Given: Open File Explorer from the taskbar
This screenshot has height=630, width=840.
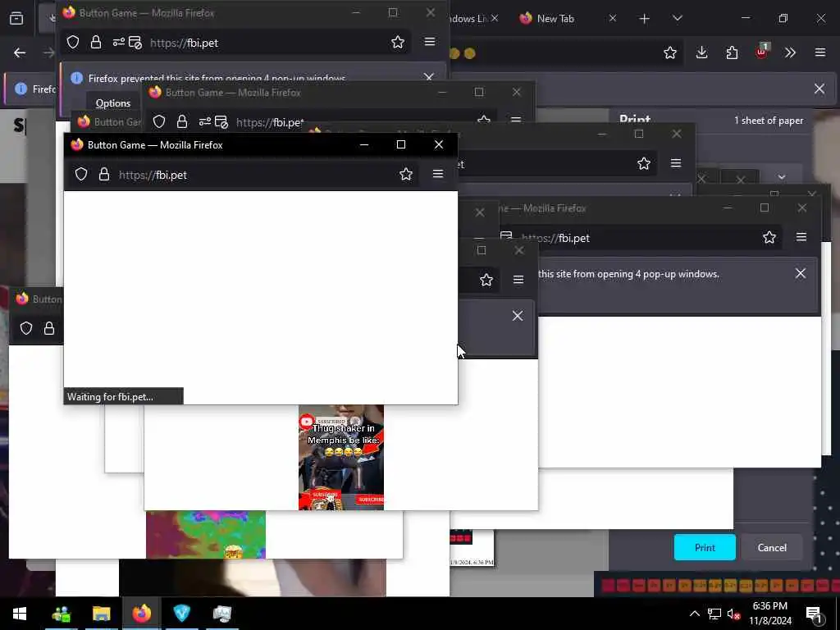Looking at the screenshot, I should [x=101, y=614].
